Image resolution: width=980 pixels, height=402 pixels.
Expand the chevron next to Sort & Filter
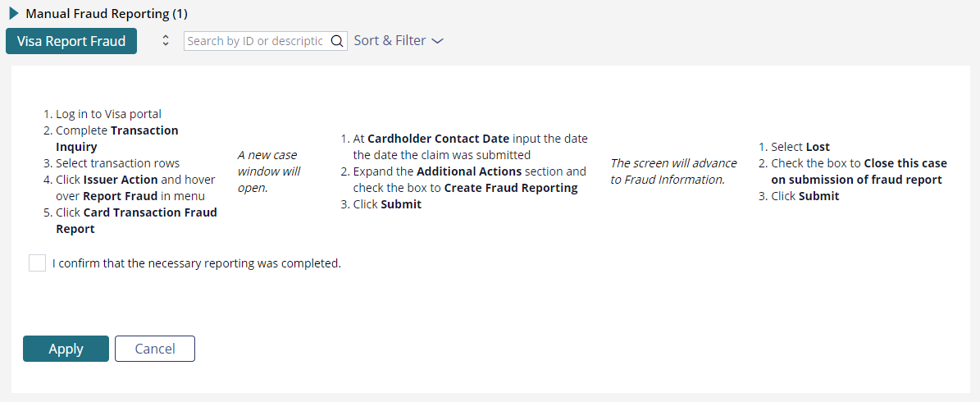[x=437, y=41]
